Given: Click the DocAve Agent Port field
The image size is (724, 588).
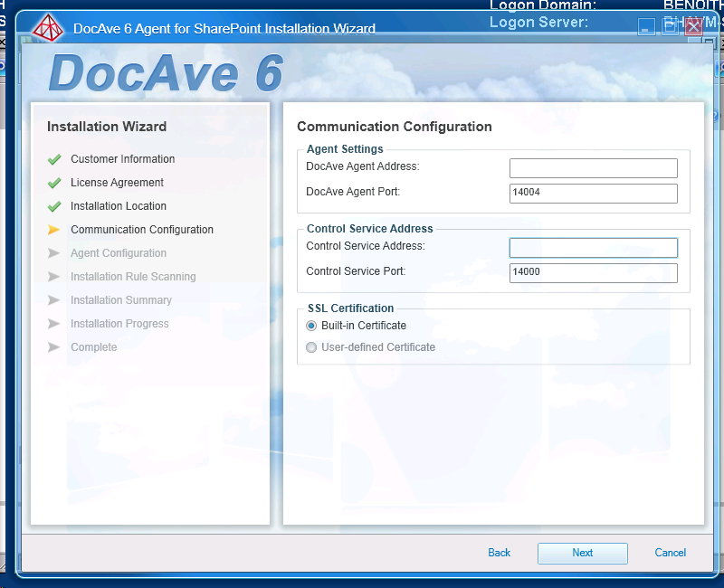Looking at the screenshot, I should 593,193.
